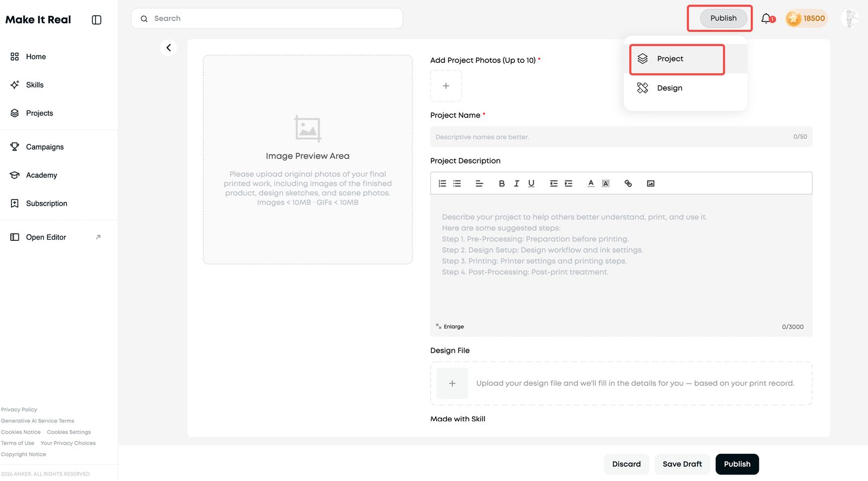Add a project photo with plus
868x481 pixels.
446,86
